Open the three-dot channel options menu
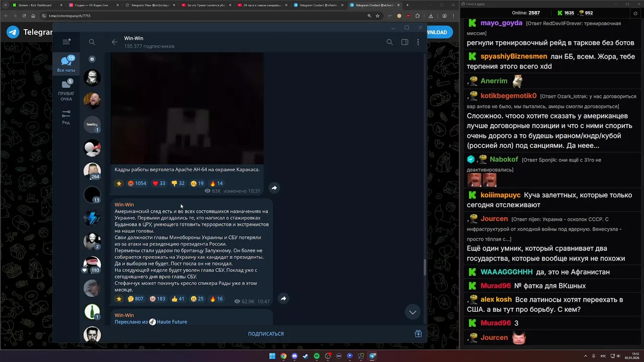 click(x=418, y=42)
